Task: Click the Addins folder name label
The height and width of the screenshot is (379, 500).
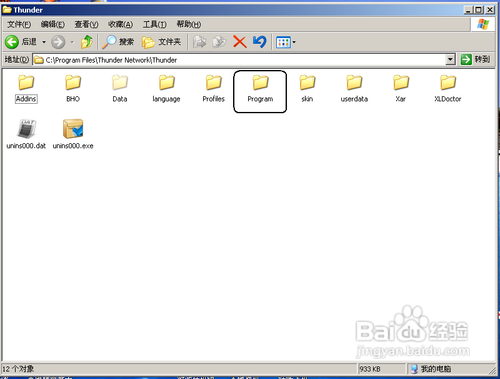Action: point(26,99)
